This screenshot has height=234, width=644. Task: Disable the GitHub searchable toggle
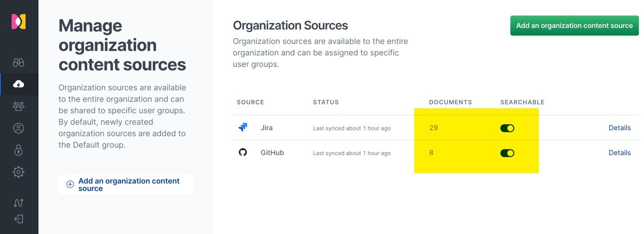tap(507, 153)
